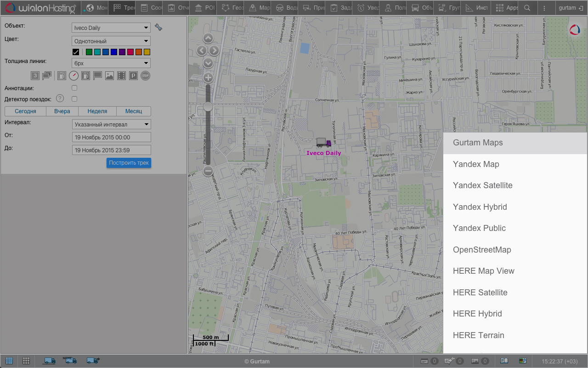Toggle speeding gauge marker icon

[73, 76]
